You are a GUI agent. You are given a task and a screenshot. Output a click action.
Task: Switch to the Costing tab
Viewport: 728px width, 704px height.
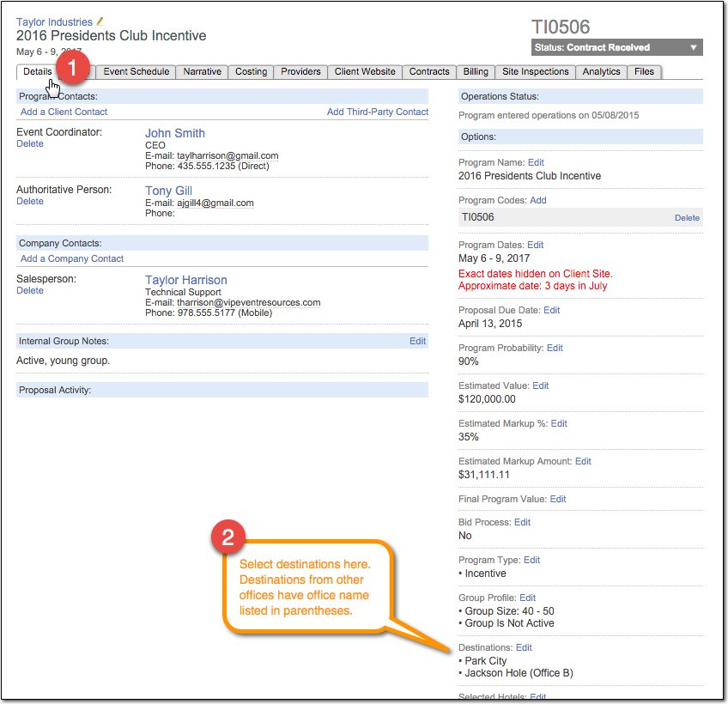[251, 71]
